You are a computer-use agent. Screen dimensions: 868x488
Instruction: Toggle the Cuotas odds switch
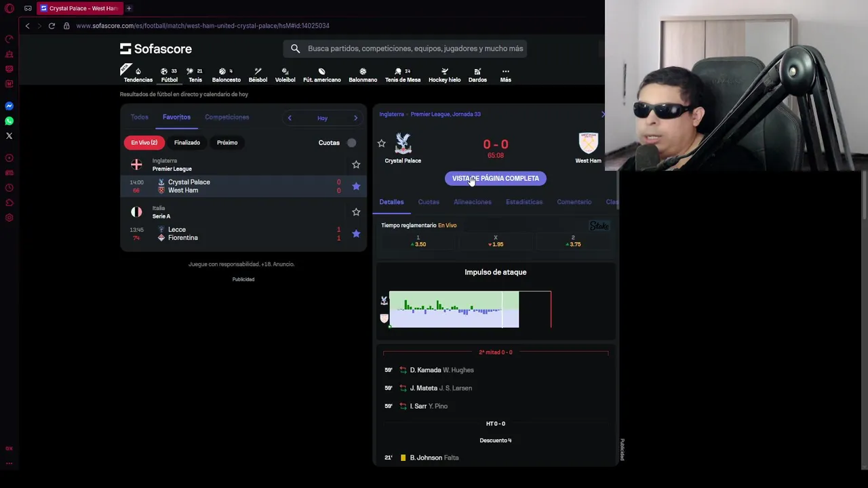coord(351,143)
